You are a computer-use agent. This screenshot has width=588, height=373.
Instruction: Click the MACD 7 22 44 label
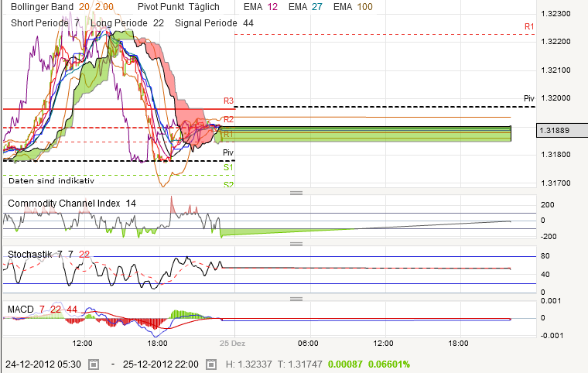click(43, 310)
